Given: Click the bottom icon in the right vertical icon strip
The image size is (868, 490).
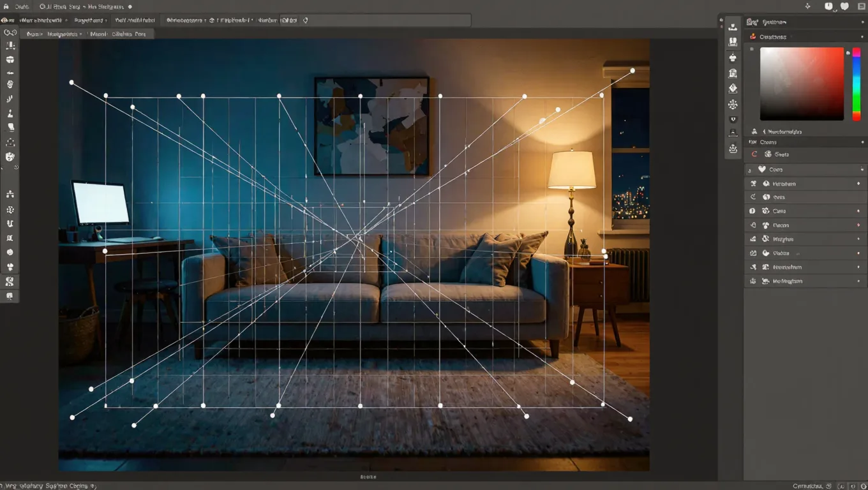Looking at the screenshot, I should [x=733, y=149].
